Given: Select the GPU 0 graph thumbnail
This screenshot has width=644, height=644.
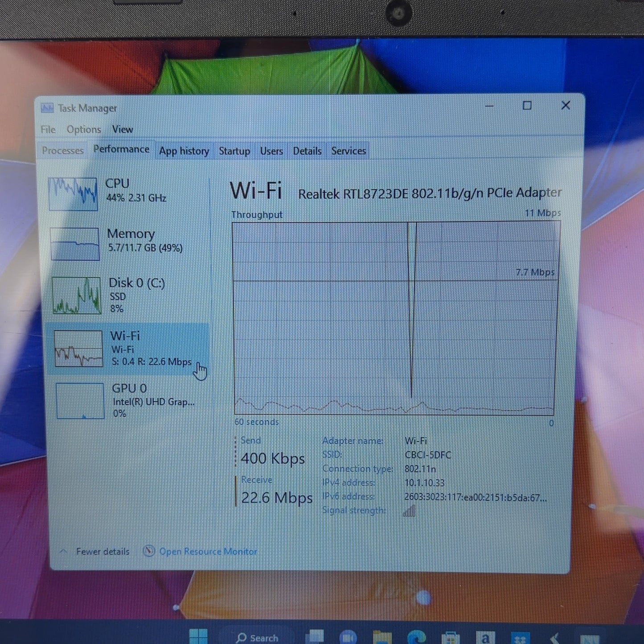Looking at the screenshot, I should click(80, 401).
